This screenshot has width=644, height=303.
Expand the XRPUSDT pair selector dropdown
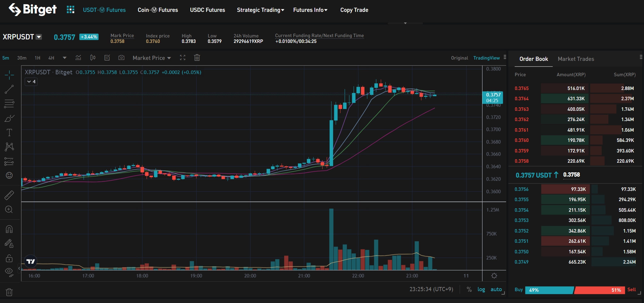pyautogui.click(x=39, y=37)
